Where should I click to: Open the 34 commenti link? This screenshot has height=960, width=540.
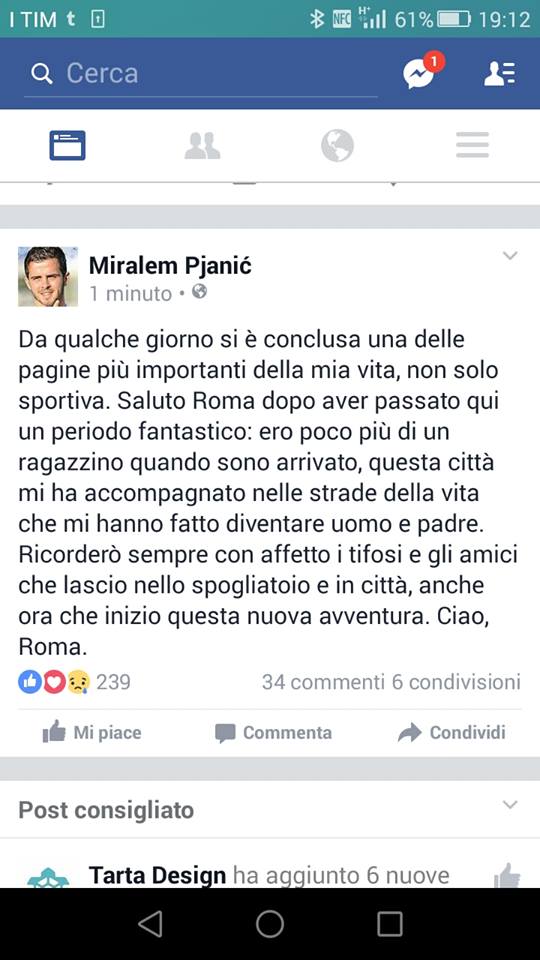point(323,682)
